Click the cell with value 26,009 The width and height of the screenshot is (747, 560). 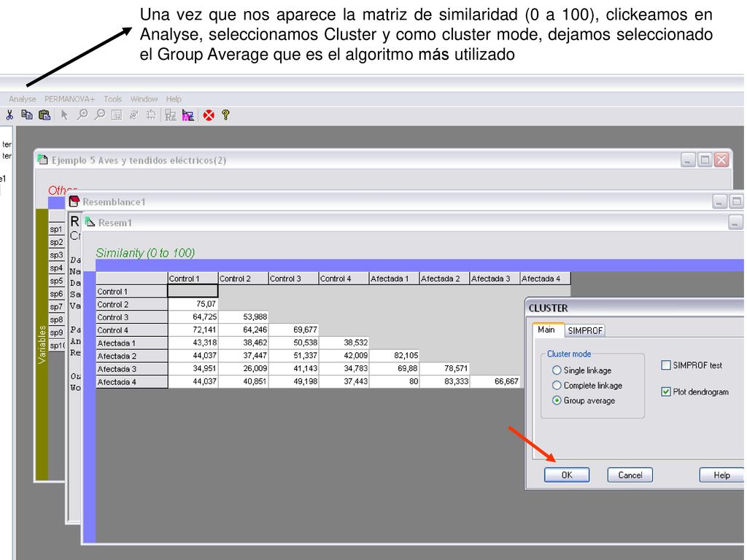click(244, 368)
